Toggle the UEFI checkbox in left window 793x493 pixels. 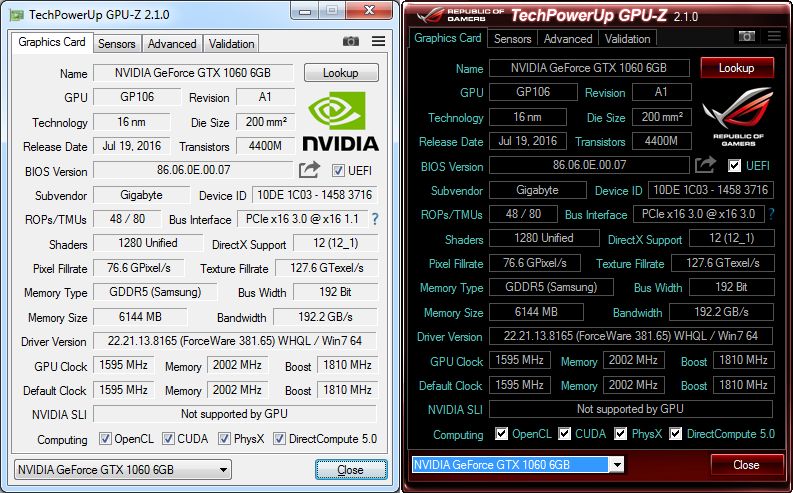338,171
